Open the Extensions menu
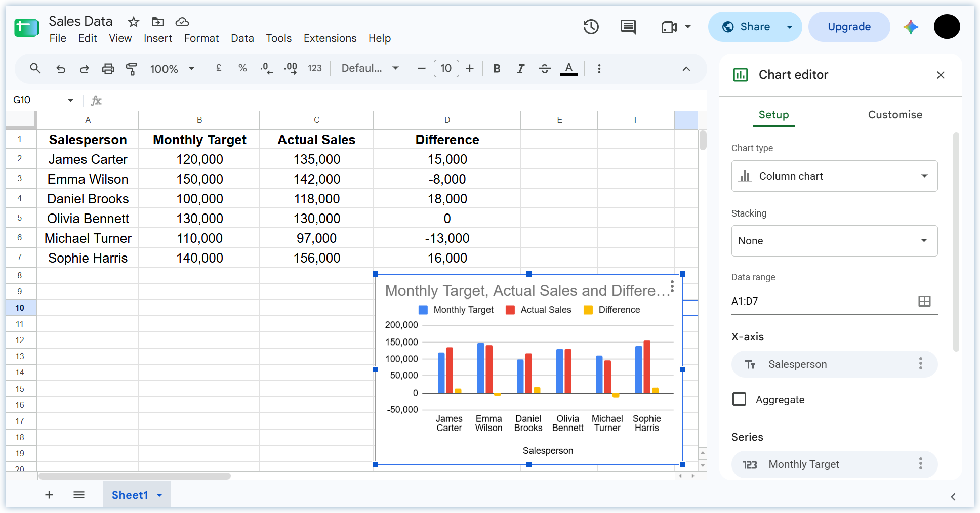The height and width of the screenshot is (513, 980). pyautogui.click(x=330, y=38)
